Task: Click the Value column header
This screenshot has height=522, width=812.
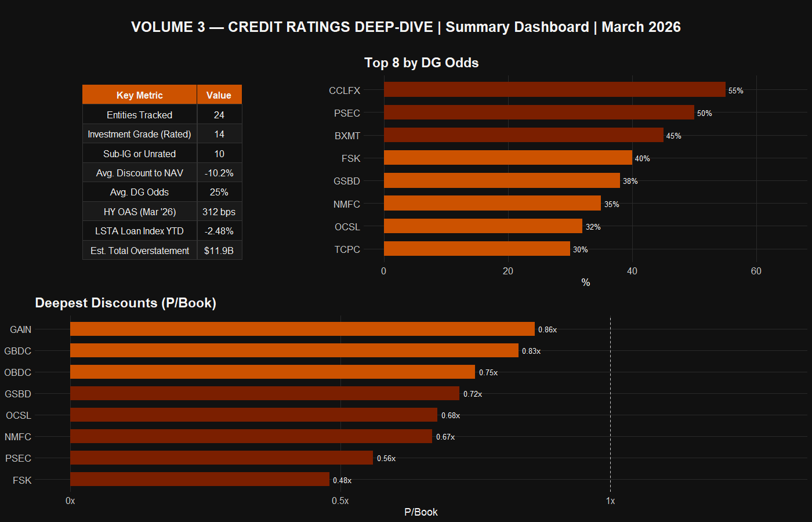Action: [219, 95]
